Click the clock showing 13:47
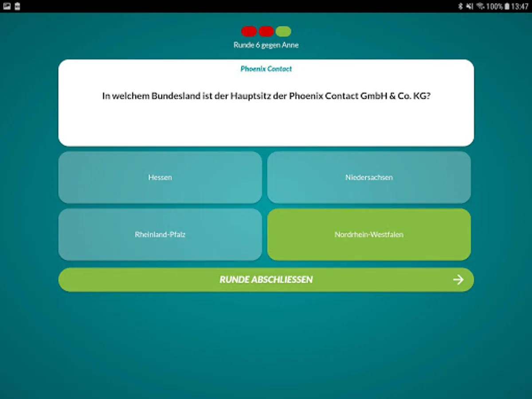 pos(520,6)
